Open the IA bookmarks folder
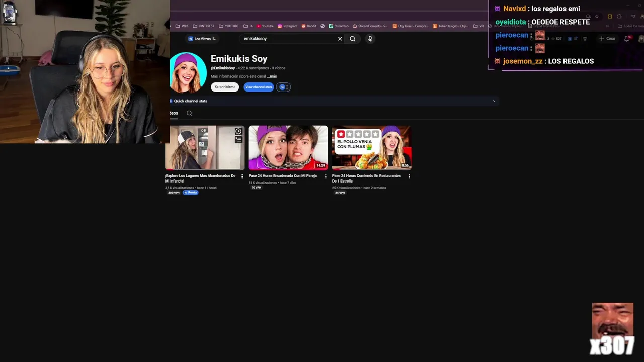The width and height of the screenshot is (644, 362). click(248, 26)
